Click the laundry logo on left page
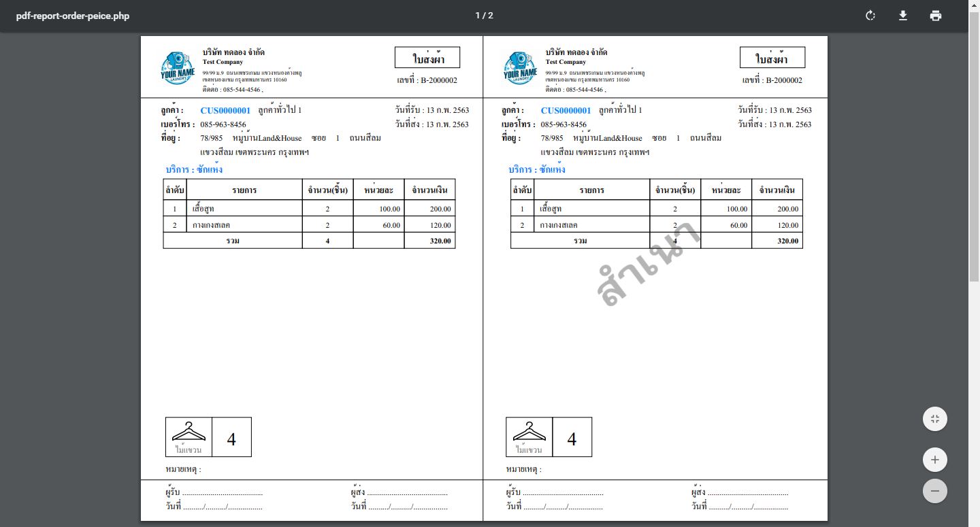 [178, 69]
